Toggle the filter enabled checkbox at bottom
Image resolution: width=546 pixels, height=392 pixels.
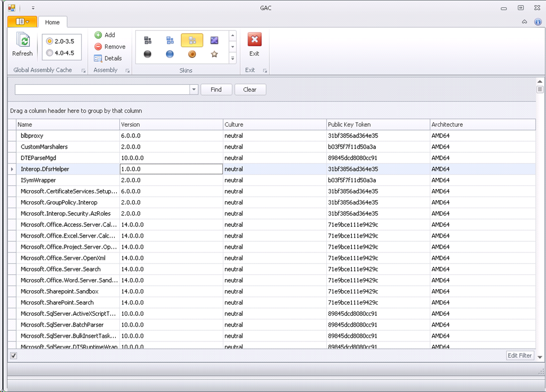click(13, 355)
